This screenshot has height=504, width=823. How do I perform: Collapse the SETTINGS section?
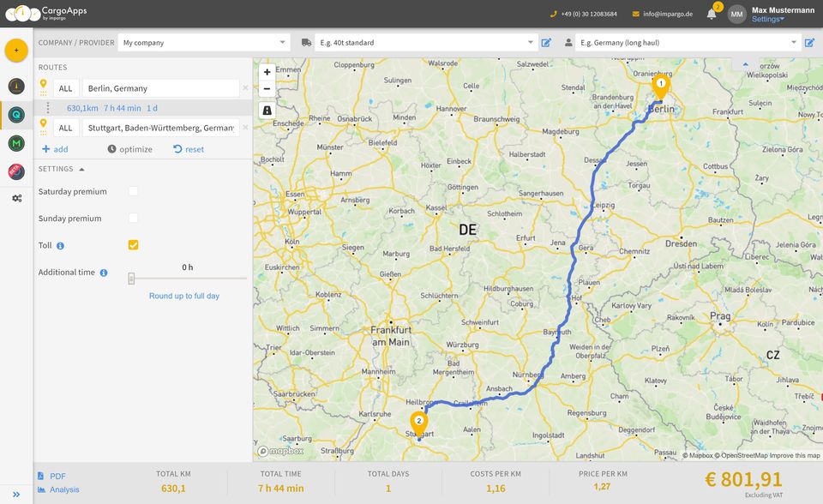(62, 169)
